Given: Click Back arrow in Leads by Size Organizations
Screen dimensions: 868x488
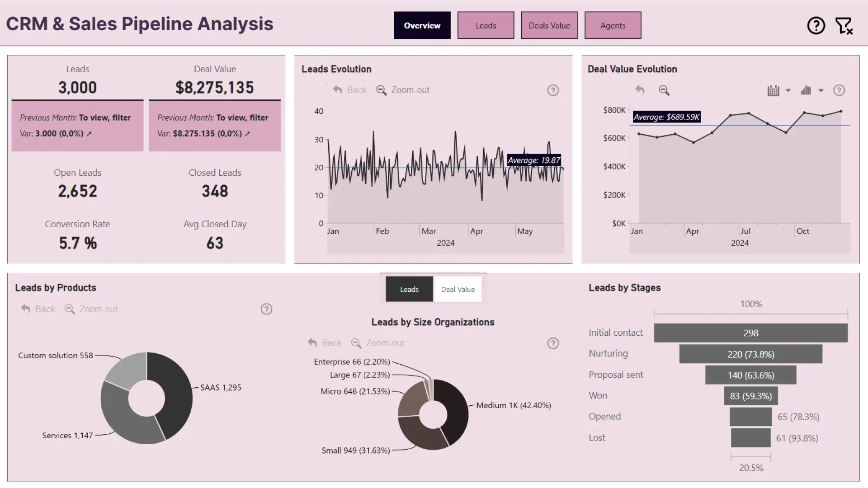Looking at the screenshot, I should coord(312,343).
